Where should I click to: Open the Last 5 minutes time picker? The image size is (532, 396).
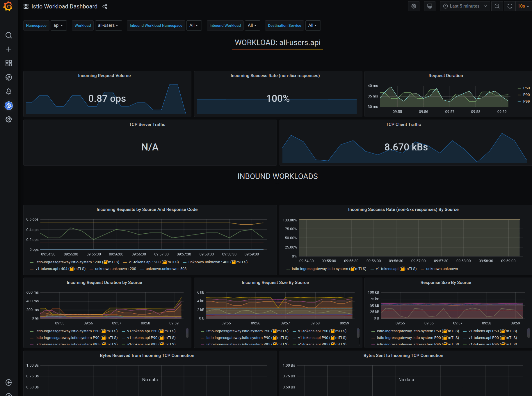point(465,6)
